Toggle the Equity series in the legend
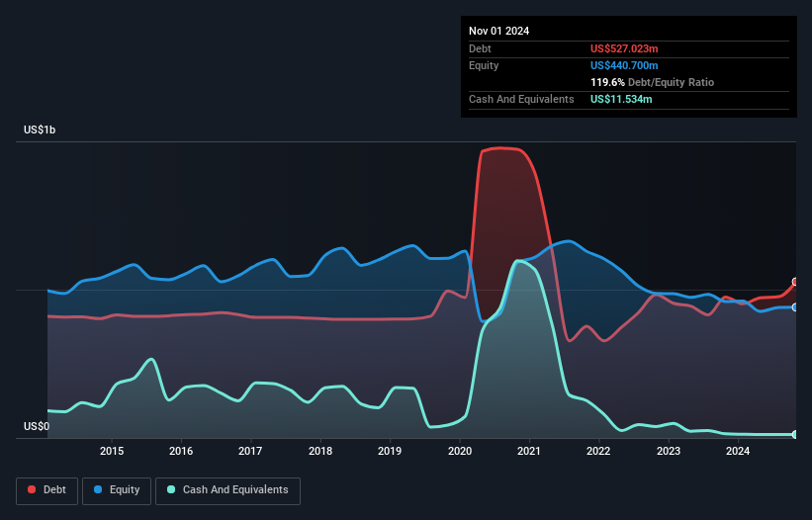The image size is (812, 520). [117, 490]
